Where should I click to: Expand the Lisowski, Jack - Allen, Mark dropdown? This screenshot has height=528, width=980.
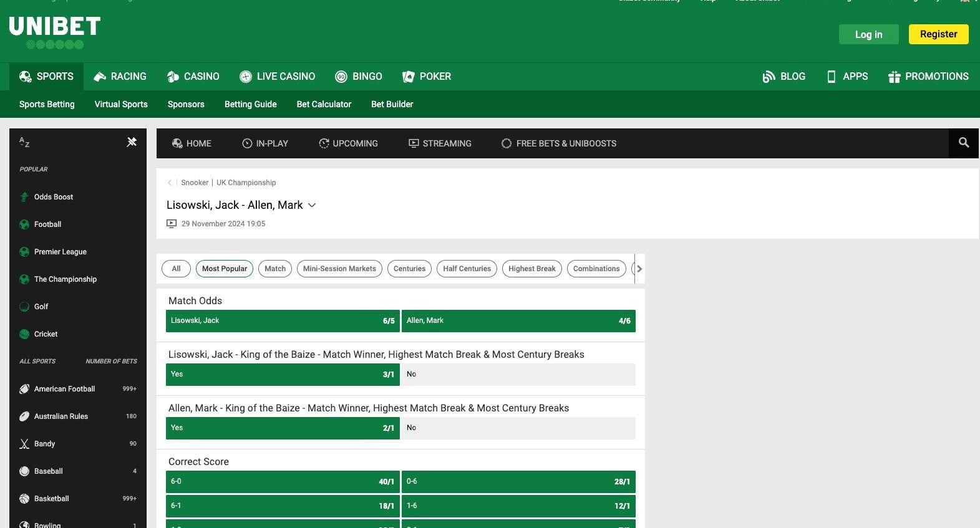312,205
